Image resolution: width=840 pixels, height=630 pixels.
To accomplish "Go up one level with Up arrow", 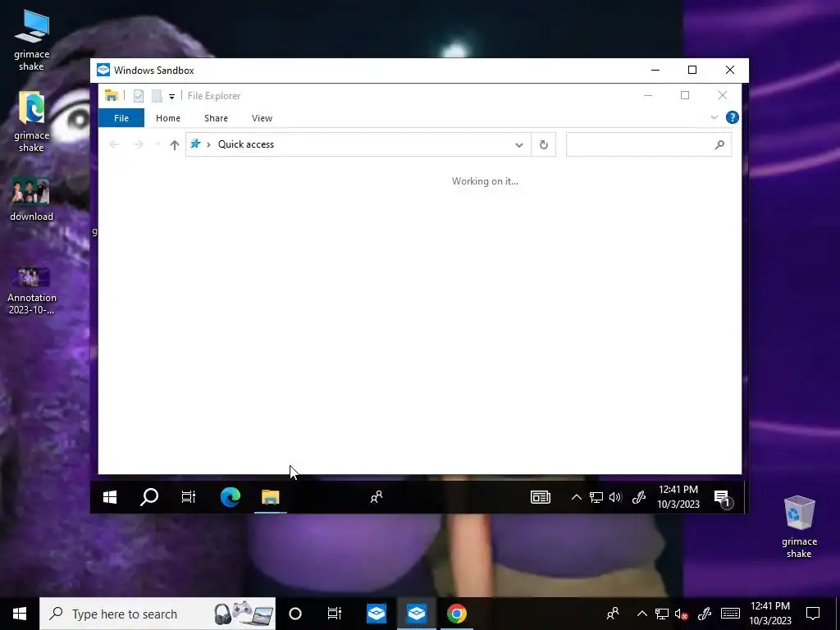I will [x=174, y=144].
